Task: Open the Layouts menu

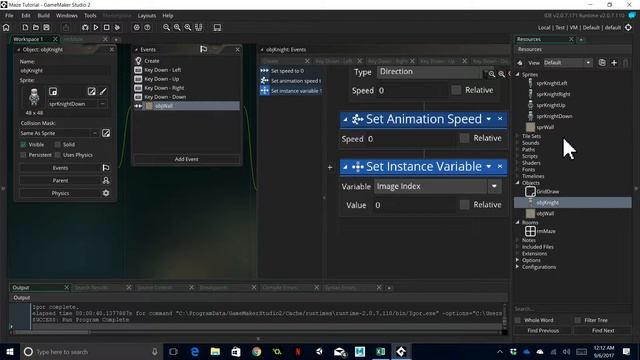Action: pos(147,16)
